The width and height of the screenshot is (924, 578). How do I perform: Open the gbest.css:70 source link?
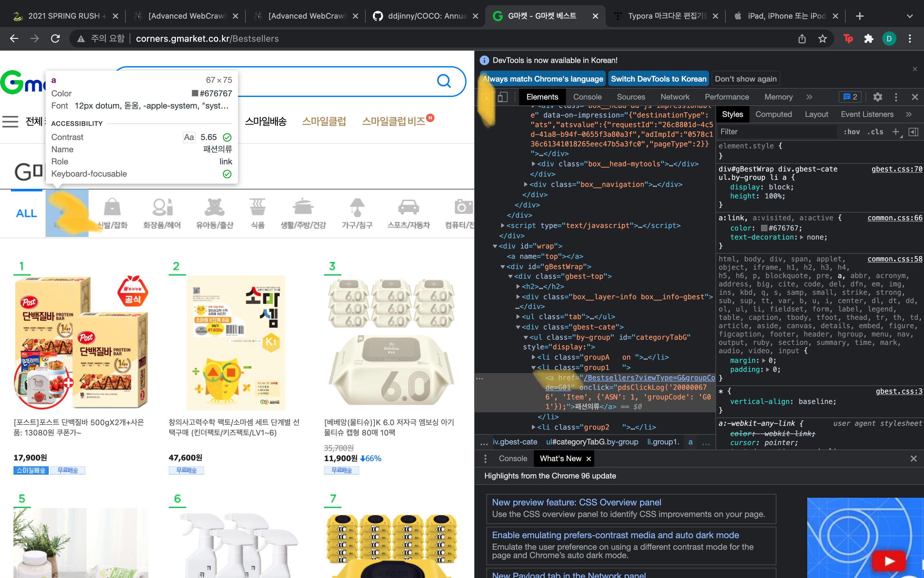(x=896, y=169)
